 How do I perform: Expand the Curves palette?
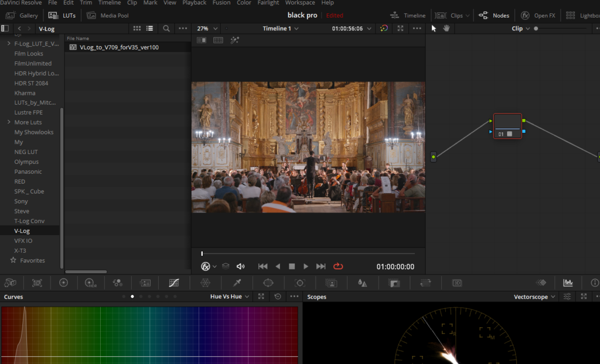click(x=261, y=296)
